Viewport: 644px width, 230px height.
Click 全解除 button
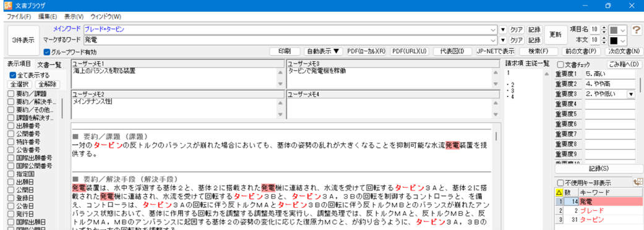tap(48, 85)
